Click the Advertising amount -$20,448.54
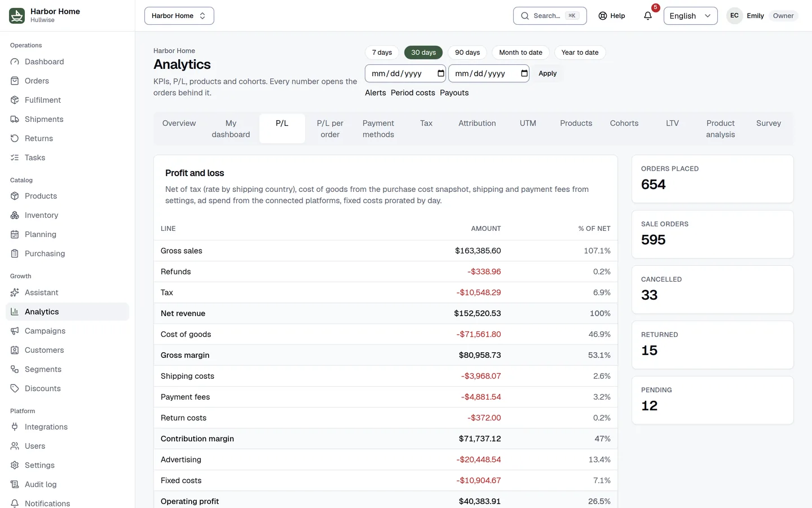Screen dimensions: 812x508 point(479,459)
